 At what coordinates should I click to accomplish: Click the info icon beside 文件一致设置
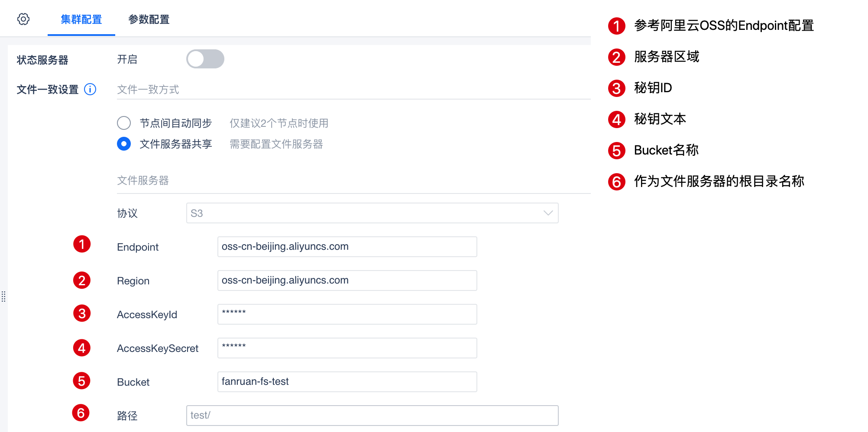click(x=90, y=89)
